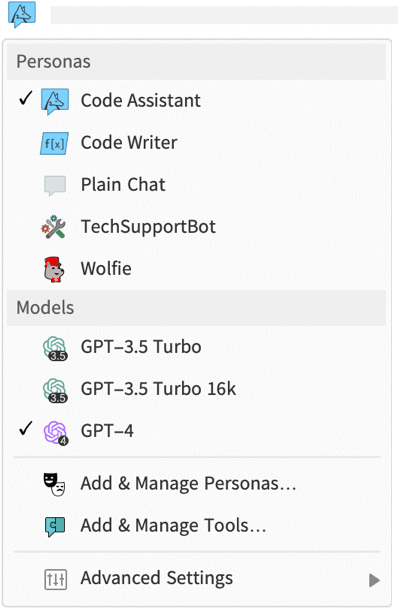The image size is (399, 611).
Task: Open Add & Manage Personas…
Action: [196, 484]
